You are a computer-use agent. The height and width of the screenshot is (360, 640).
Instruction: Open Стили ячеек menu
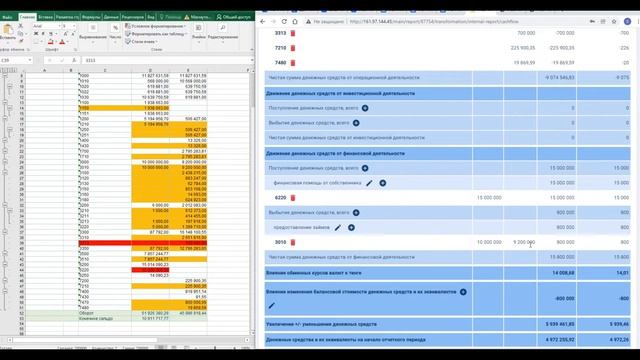141,42
